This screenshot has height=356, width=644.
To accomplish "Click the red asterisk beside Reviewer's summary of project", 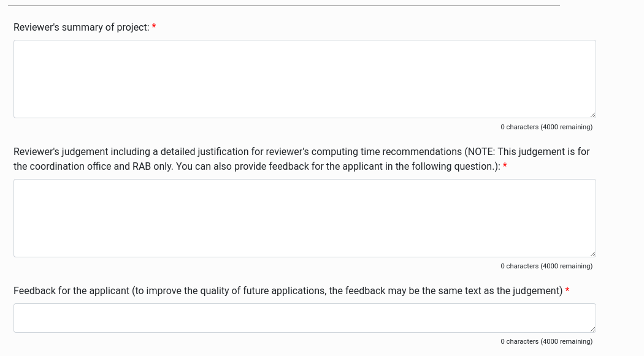I will [154, 27].
